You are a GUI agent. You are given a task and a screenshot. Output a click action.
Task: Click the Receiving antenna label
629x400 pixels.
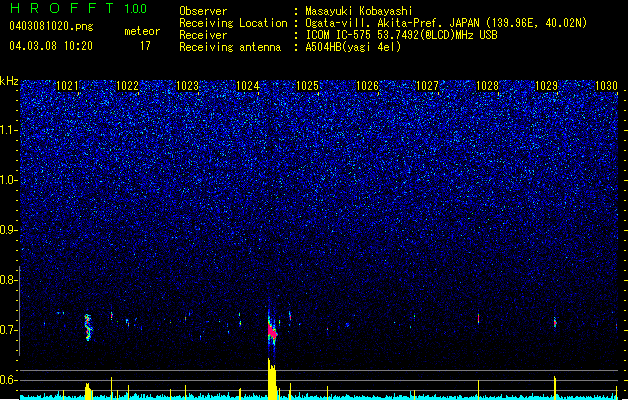pos(230,47)
